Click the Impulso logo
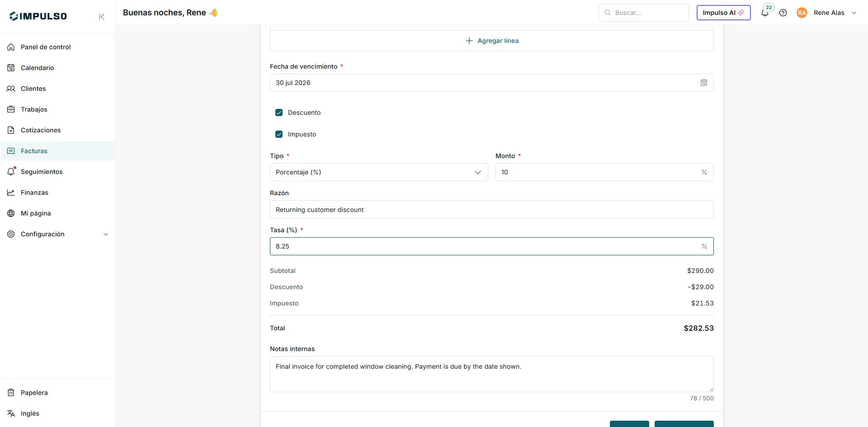The height and width of the screenshot is (427, 868). pos(38,16)
